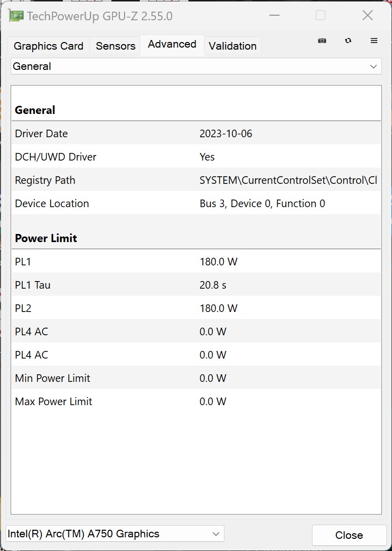Select the Max Power Limit row

point(196,402)
